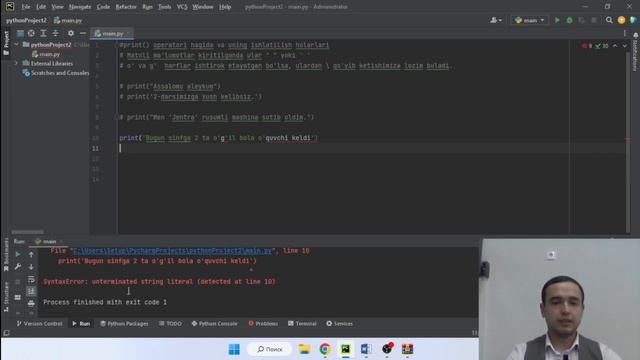Open the user account dropdown
Screen dimensions: 640x360
496,20
